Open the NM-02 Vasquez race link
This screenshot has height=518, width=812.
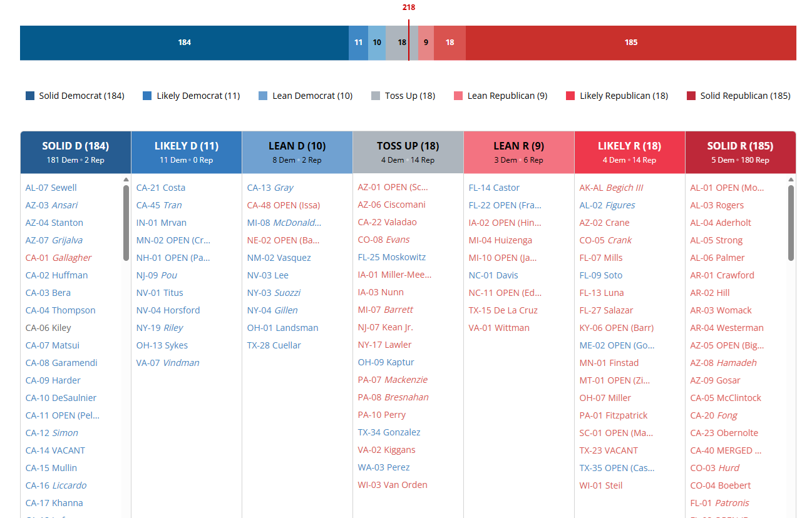[279, 258]
